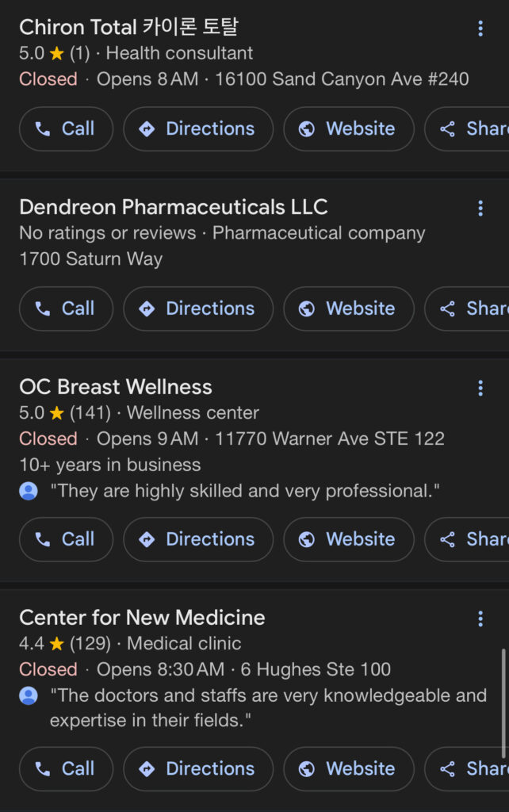Image resolution: width=509 pixels, height=812 pixels.
Task: Tap phone icon for Dendreon Pharmaceuticals
Action: coord(43,309)
